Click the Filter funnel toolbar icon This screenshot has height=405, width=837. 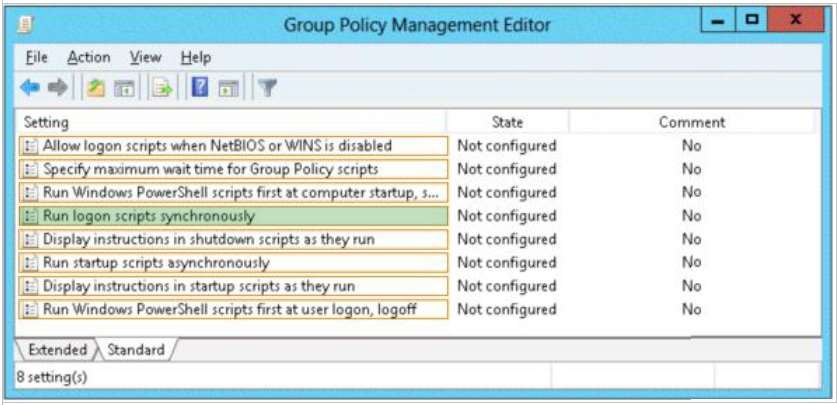(x=267, y=88)
